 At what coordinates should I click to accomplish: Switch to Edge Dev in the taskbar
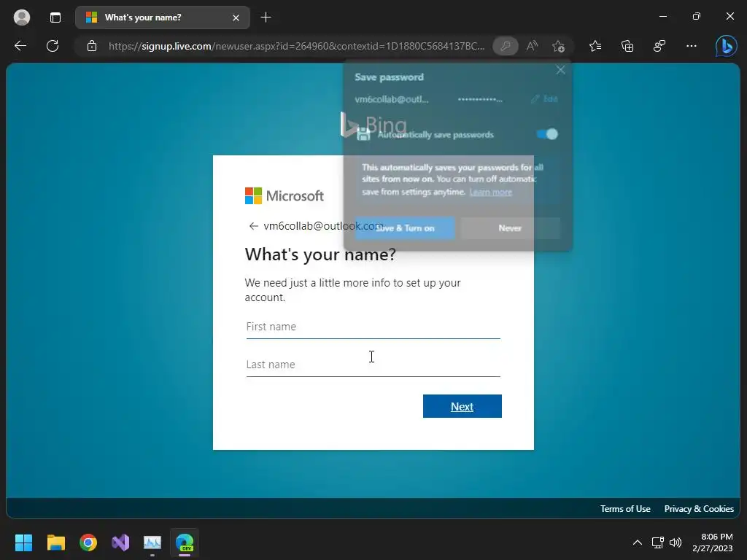[185, 542]
